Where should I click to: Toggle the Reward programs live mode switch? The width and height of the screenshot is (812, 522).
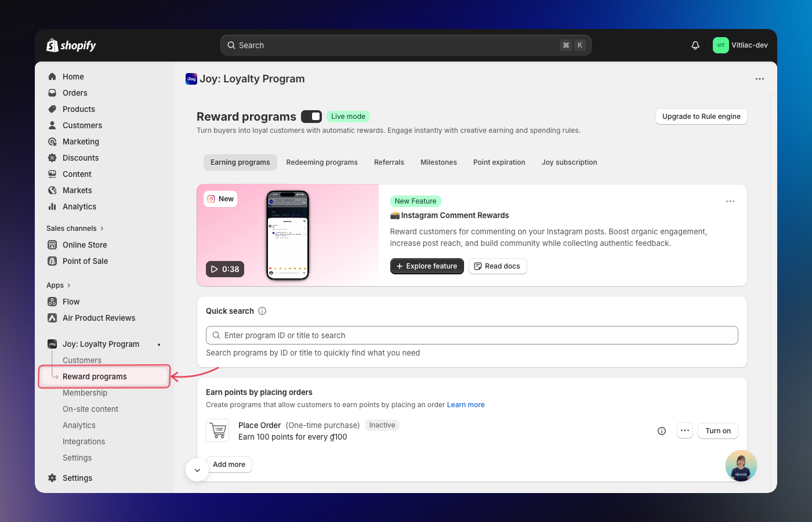(311, 117)
